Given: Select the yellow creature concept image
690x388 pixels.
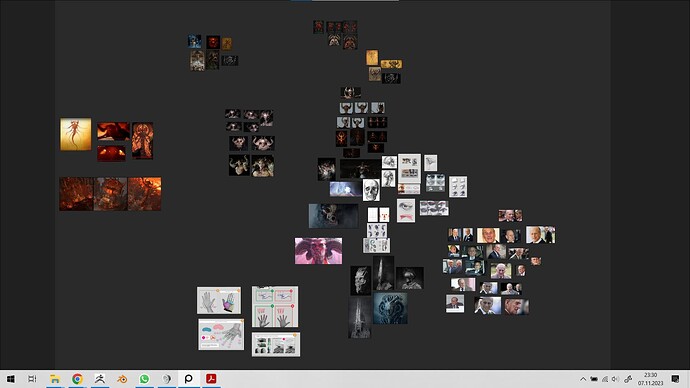Looking at the screenshot, I should (76, 134).
